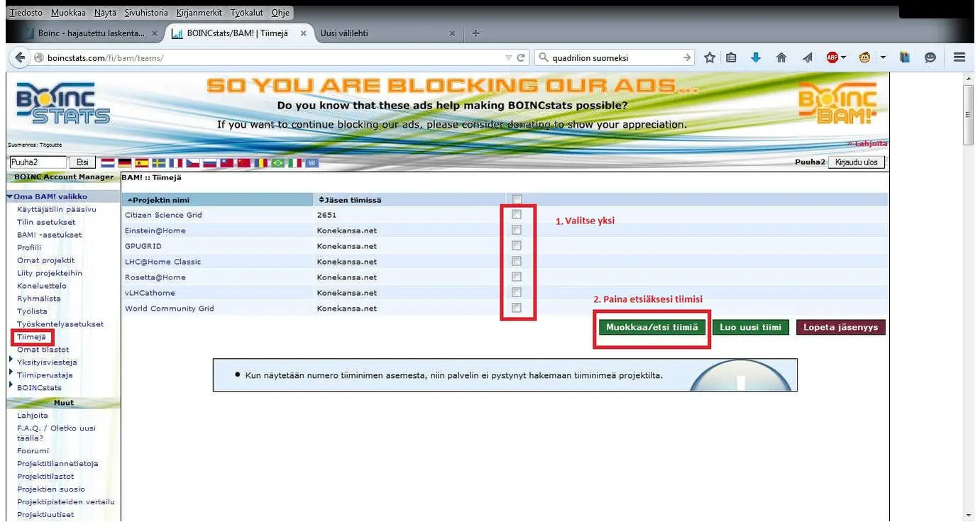This screenshot has height=527, width=980.
Task: Go back with the browser back arrow
Action: pos(20,57)
